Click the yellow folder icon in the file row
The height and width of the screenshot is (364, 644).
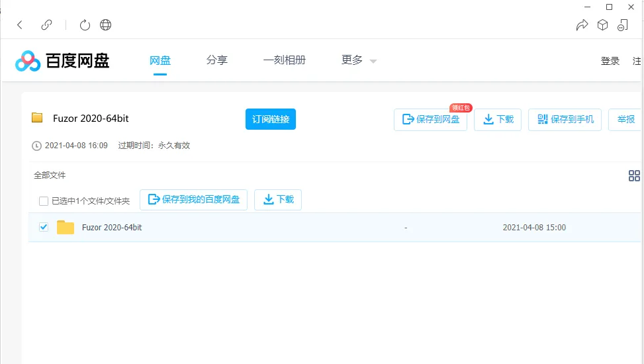click(66, 227)
